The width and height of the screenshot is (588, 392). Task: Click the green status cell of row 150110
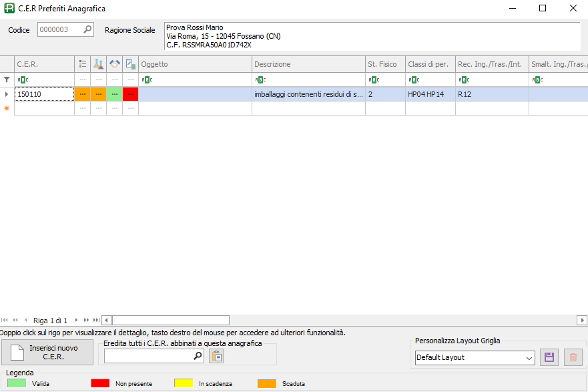(114, 94)
